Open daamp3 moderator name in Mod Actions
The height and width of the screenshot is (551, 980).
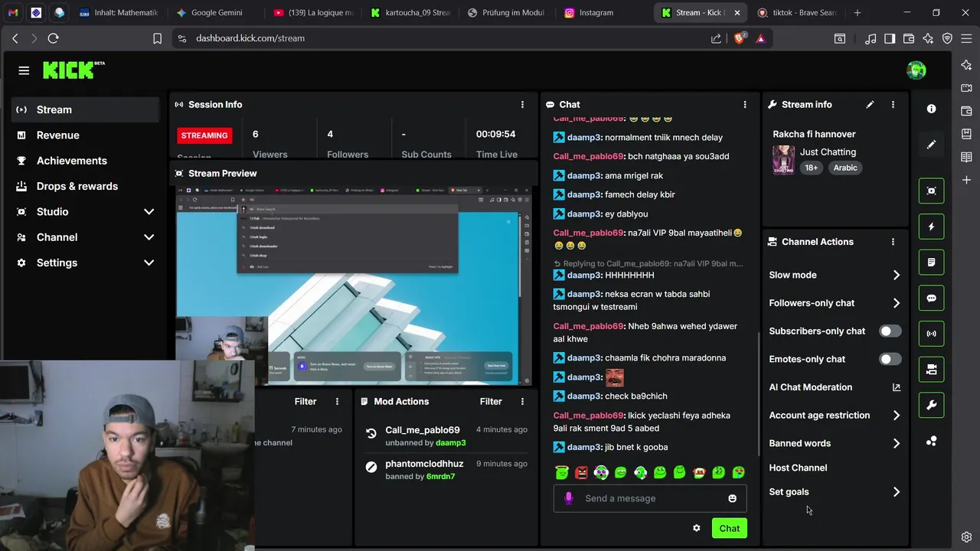tap(451, 443)
